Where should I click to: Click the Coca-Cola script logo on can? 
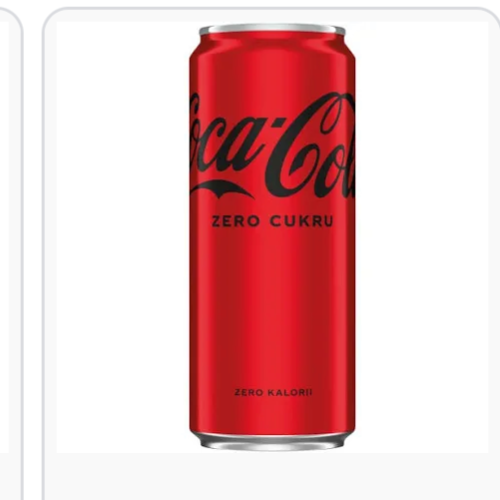[x=272, y=147]
